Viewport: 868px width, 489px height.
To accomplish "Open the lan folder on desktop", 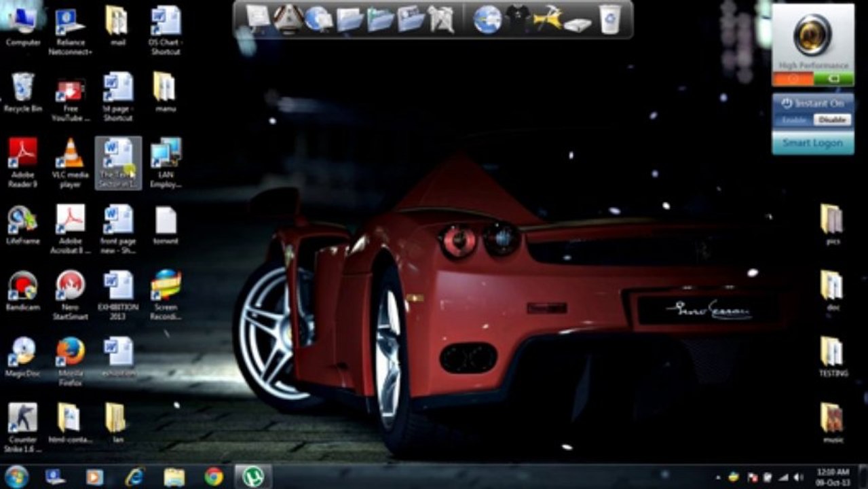I will click(117, 423).
